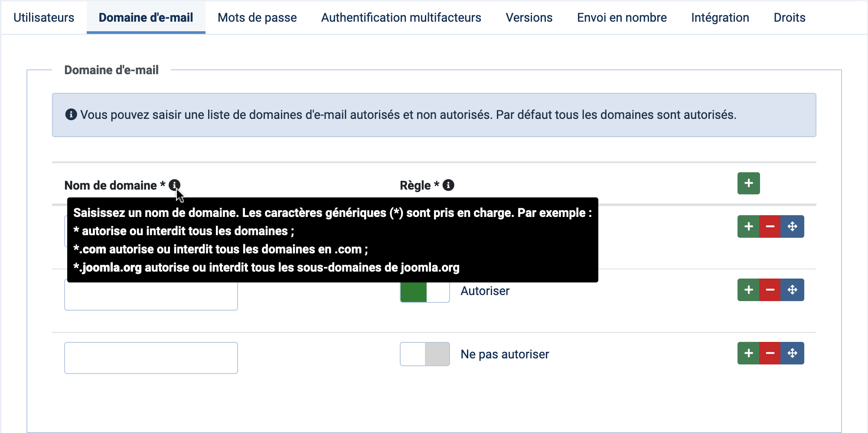868x433 pixels.
Task: Click the Nom de domaine column header
Action: coord(114,185)
